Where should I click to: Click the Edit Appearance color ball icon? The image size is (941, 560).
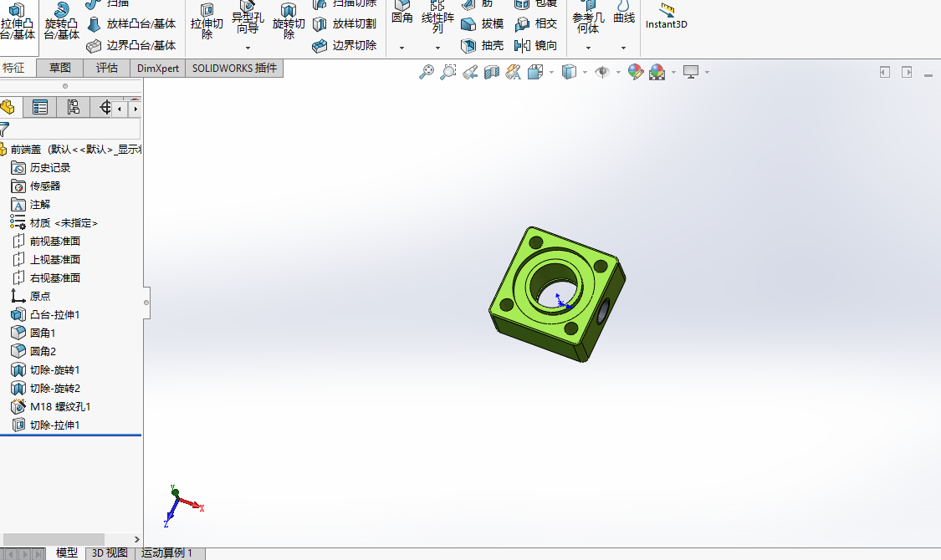click(636, 72)
